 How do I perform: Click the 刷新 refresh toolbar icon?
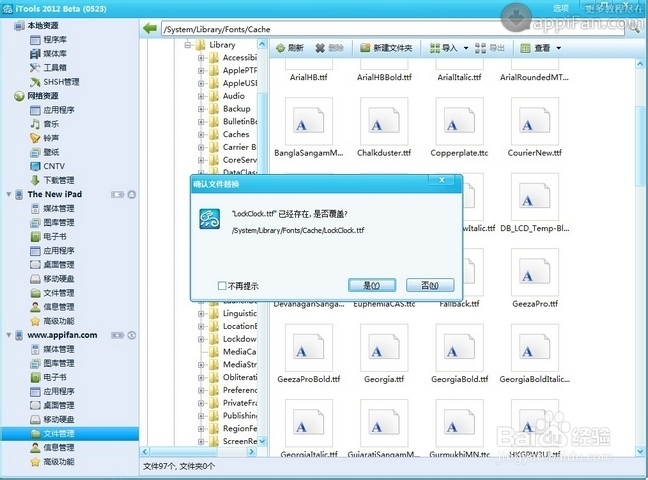[x=290, y=48]
